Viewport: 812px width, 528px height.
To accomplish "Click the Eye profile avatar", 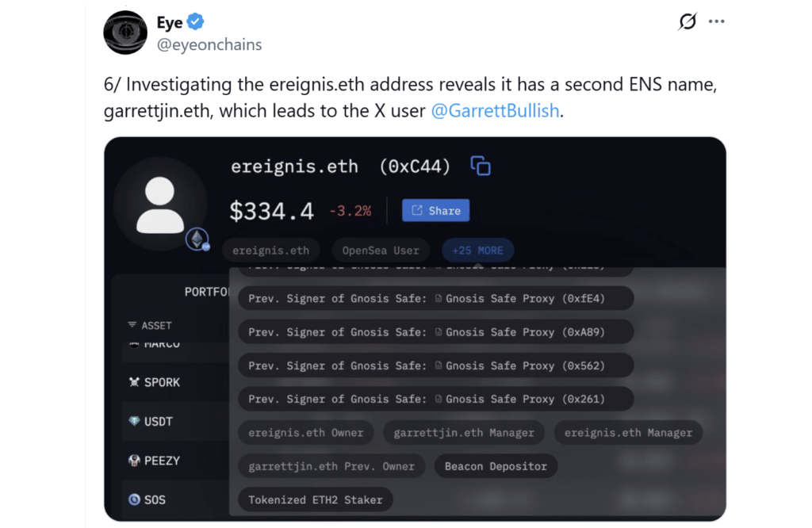I will tap(125, 33).
